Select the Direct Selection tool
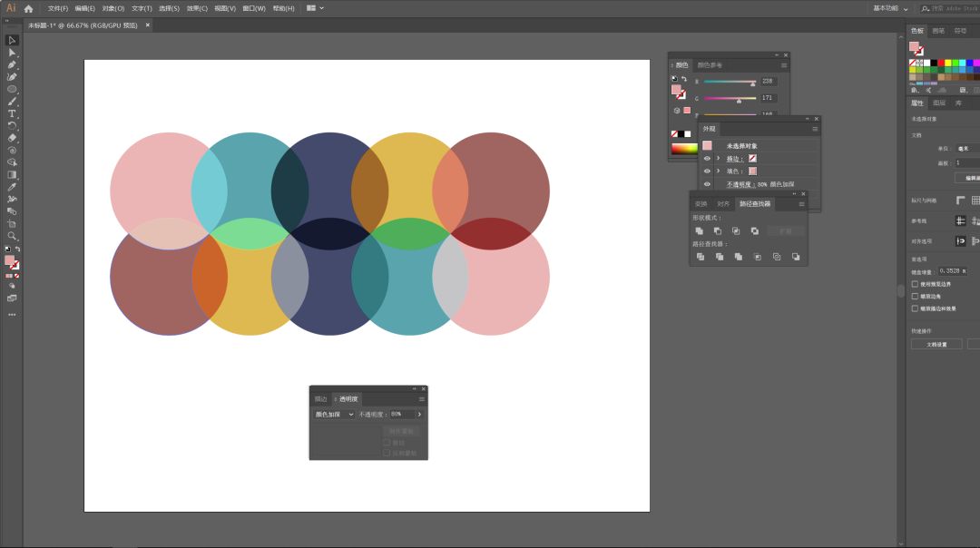980x548 pixels. coord(12,53)
